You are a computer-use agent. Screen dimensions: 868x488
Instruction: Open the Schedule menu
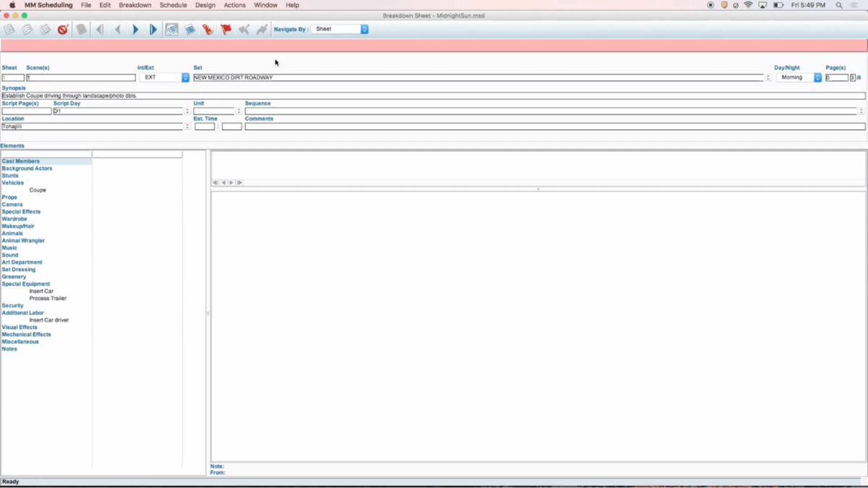173,5
